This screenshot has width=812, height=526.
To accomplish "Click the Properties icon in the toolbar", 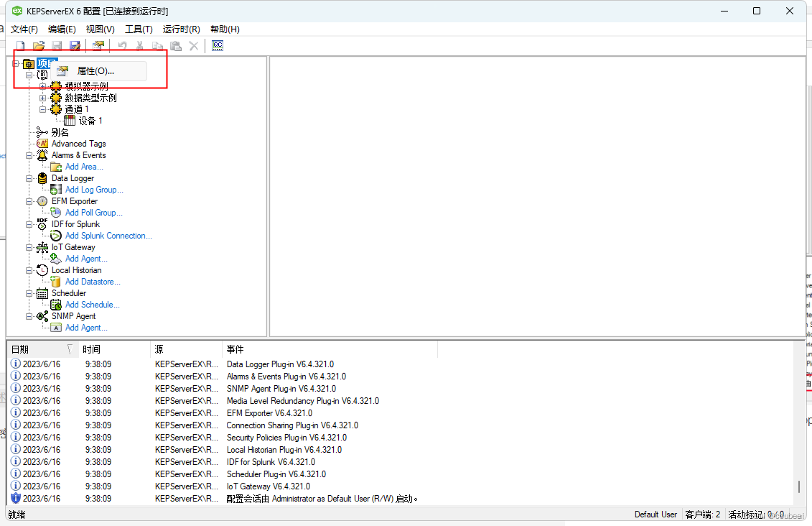I will 98,46.
